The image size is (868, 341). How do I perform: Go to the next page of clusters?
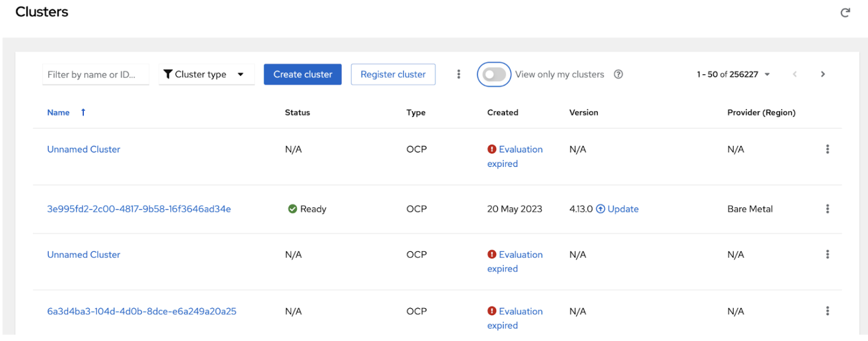coord(823,74)
